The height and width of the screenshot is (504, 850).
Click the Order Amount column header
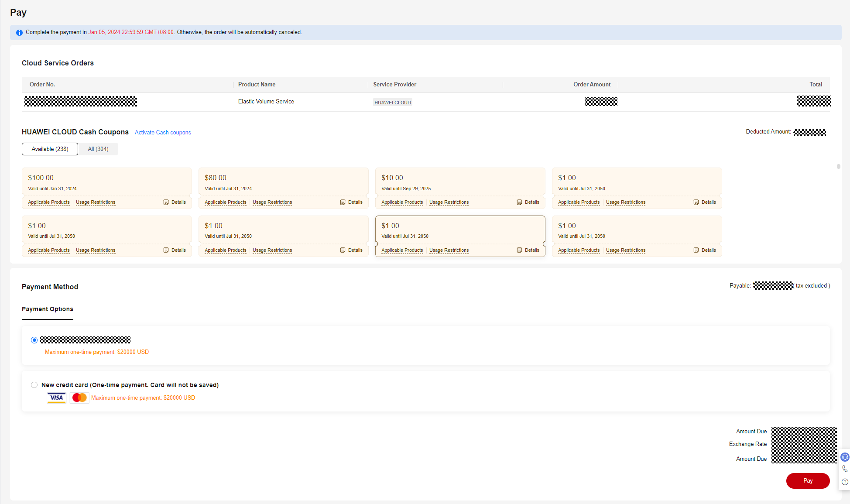coord(592,85)
